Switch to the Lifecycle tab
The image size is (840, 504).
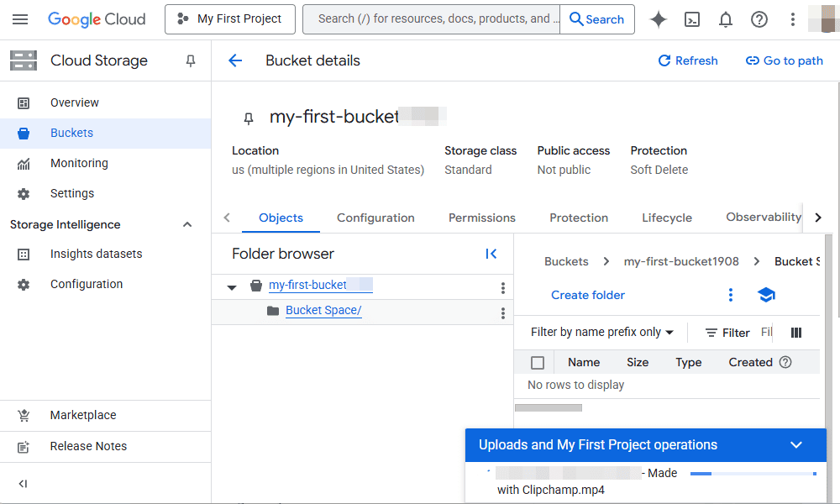coord(667,218)
